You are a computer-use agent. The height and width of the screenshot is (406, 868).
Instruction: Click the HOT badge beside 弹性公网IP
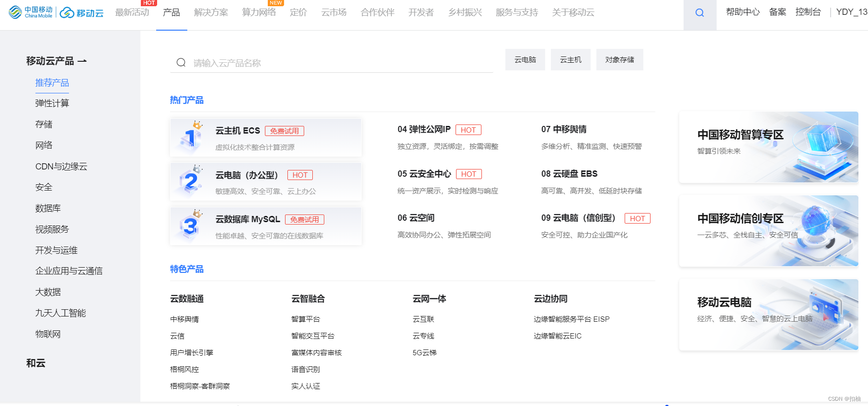[x=468, y=130]
